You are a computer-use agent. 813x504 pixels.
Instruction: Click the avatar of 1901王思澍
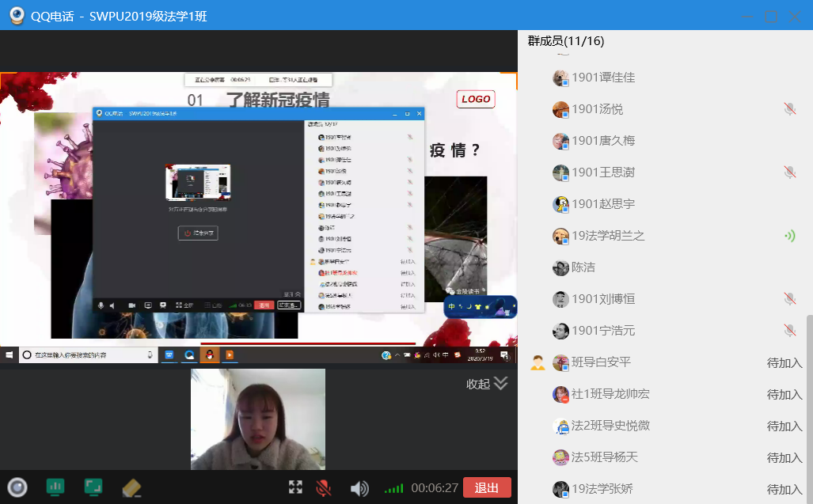[x=560, y=172]
